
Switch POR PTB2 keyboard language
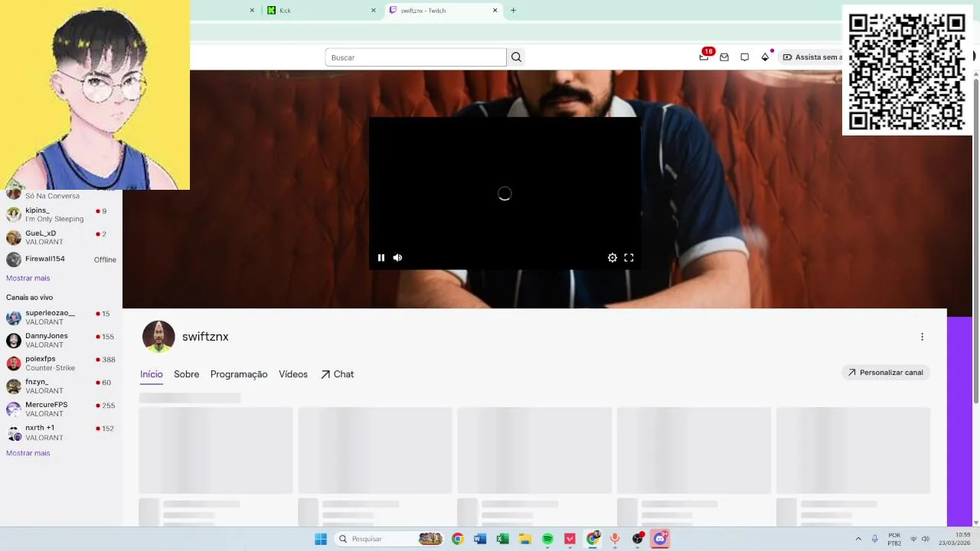[894, 539]
